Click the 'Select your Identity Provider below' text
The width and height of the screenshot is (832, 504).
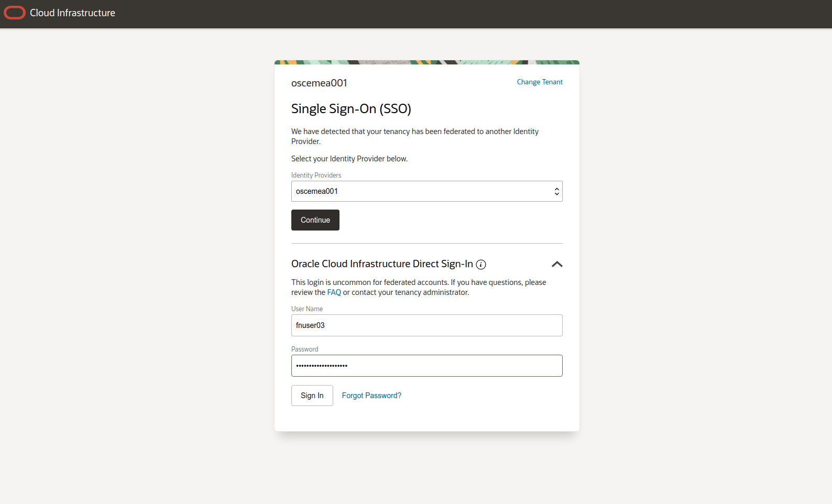point(349,159)
